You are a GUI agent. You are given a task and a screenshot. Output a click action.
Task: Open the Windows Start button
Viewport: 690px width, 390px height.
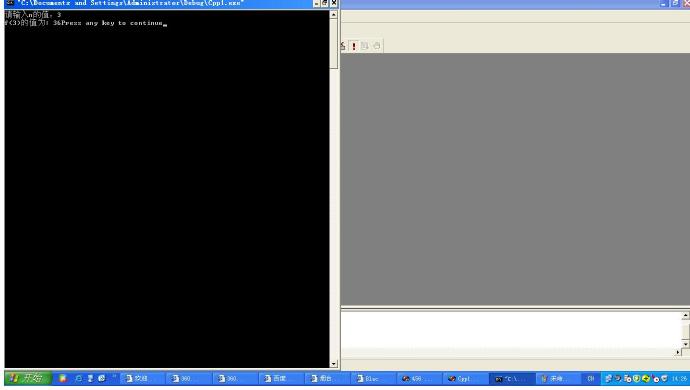pyautogui.click(x=29, y=378)
